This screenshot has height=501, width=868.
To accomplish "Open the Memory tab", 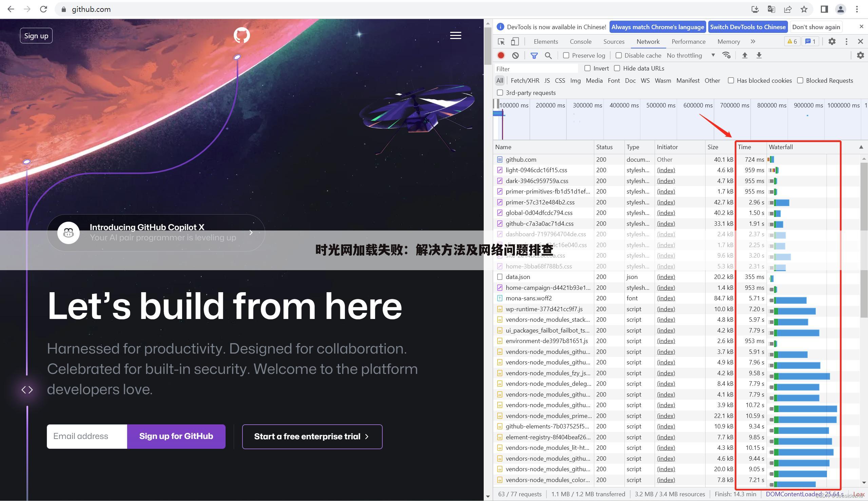I will click(x=729, y=42).
